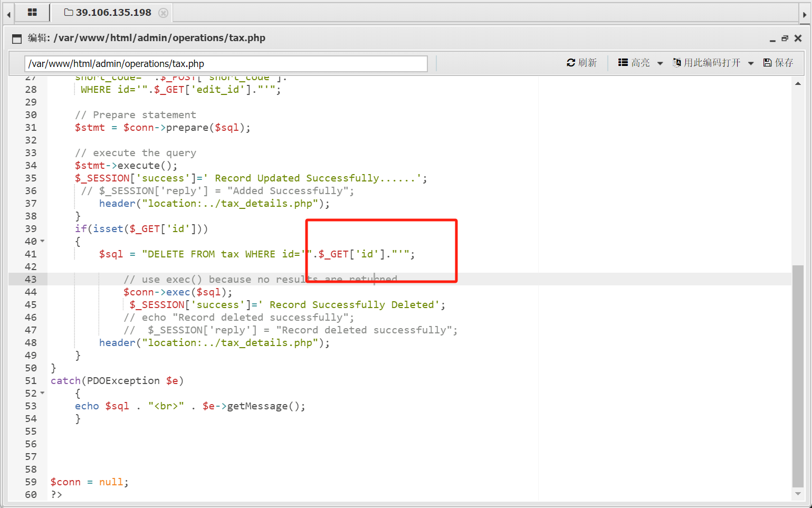
Task: Click the editor scrollbar up arrow
Action: 798,83
